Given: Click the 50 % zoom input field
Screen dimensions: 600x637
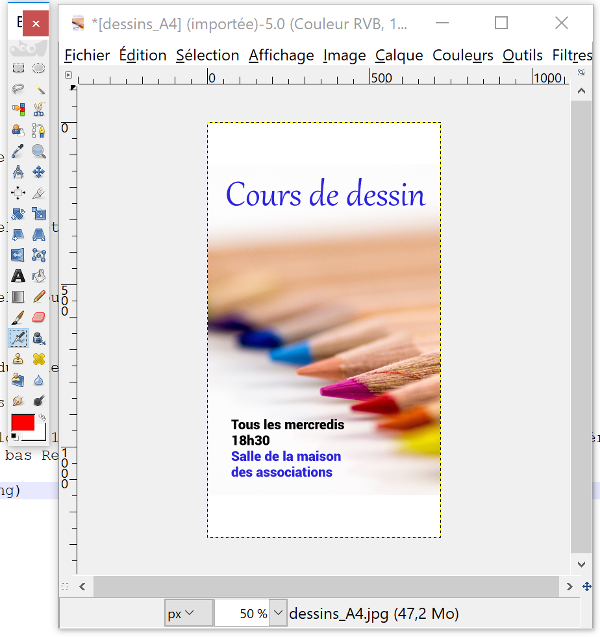Looking at the screenshot, I should [x=243, y=613].
